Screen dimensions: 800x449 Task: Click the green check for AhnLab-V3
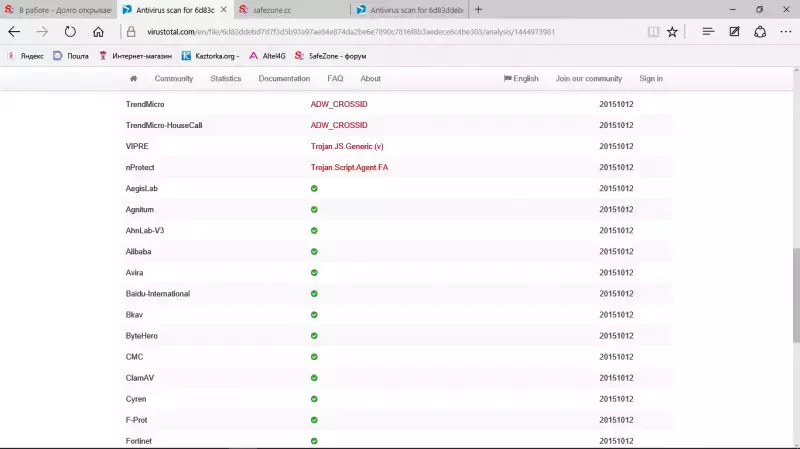tap(314, 231)
